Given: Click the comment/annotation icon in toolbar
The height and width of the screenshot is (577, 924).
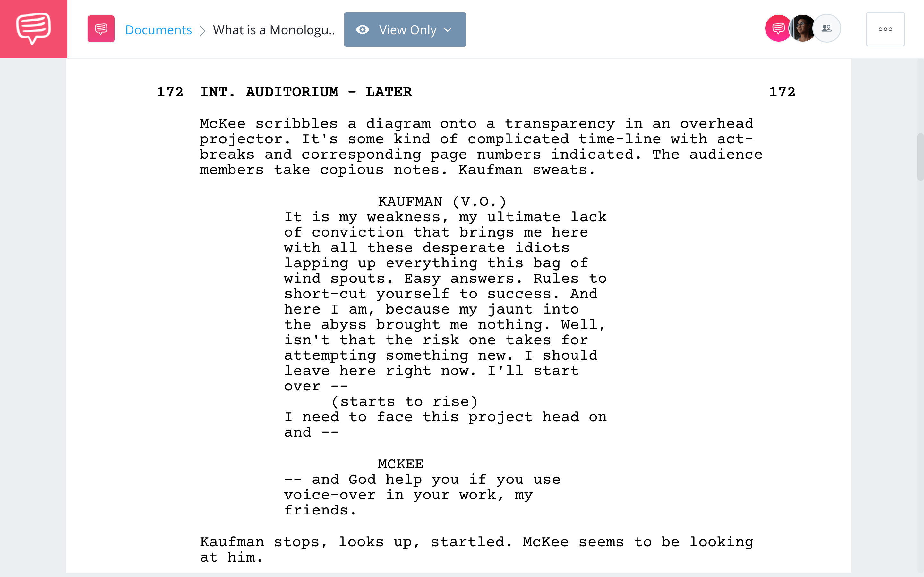Looking at the screenshot, I should click(100, 29).
